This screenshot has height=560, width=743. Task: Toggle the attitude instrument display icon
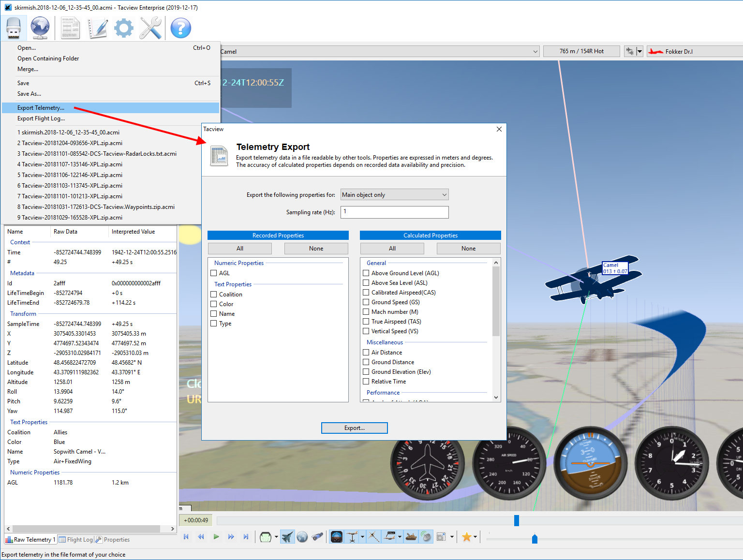click(337, 537)
